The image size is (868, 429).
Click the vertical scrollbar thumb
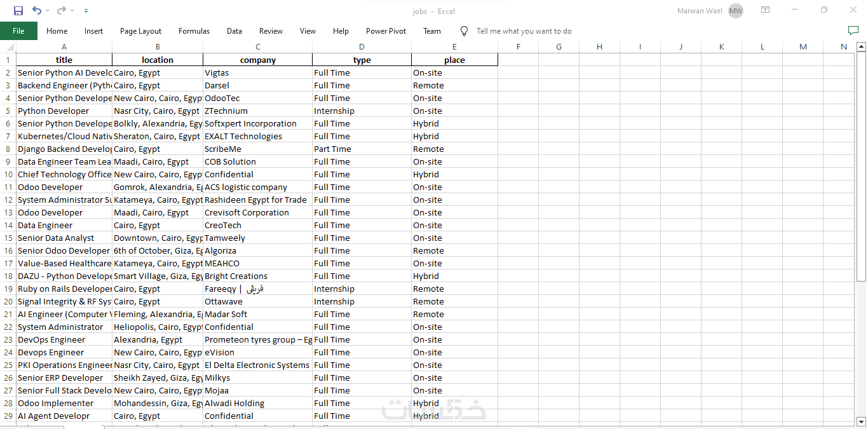[861, 166]
